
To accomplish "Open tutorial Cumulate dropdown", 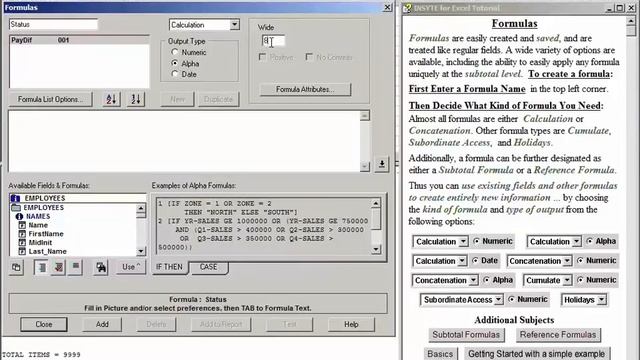I will tap(567, 280).
